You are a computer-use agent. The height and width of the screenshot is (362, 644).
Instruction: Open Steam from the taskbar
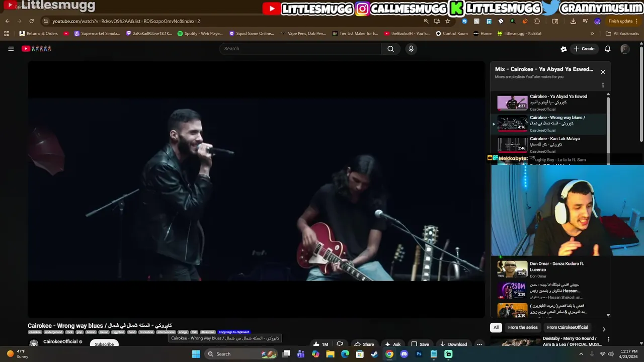point(374,354)
